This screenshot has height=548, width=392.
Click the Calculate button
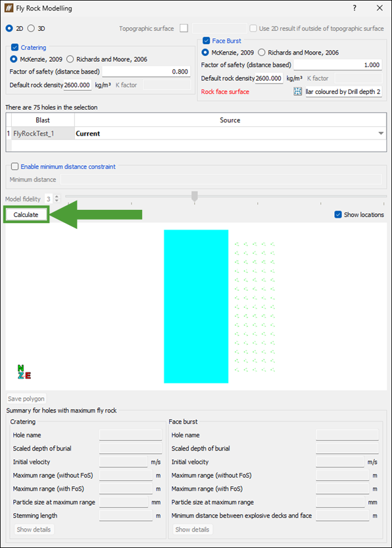[x=26, y=214]
